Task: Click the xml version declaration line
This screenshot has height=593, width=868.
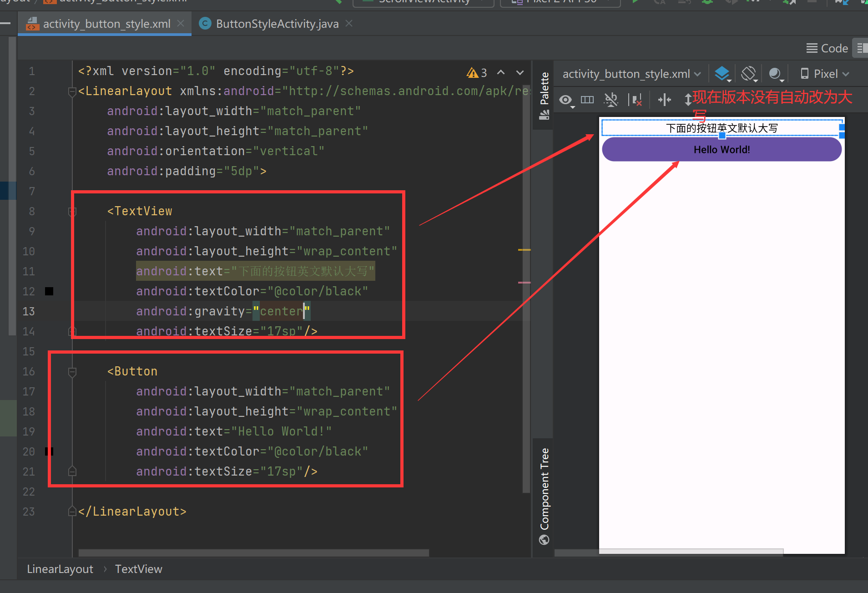Action: (x=216, y=71)
